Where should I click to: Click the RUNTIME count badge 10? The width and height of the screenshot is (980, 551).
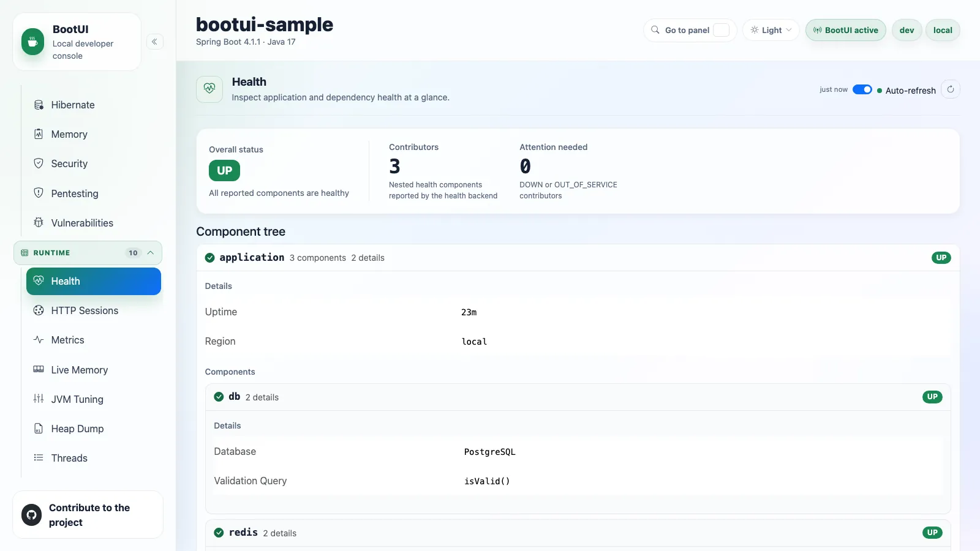133,253
